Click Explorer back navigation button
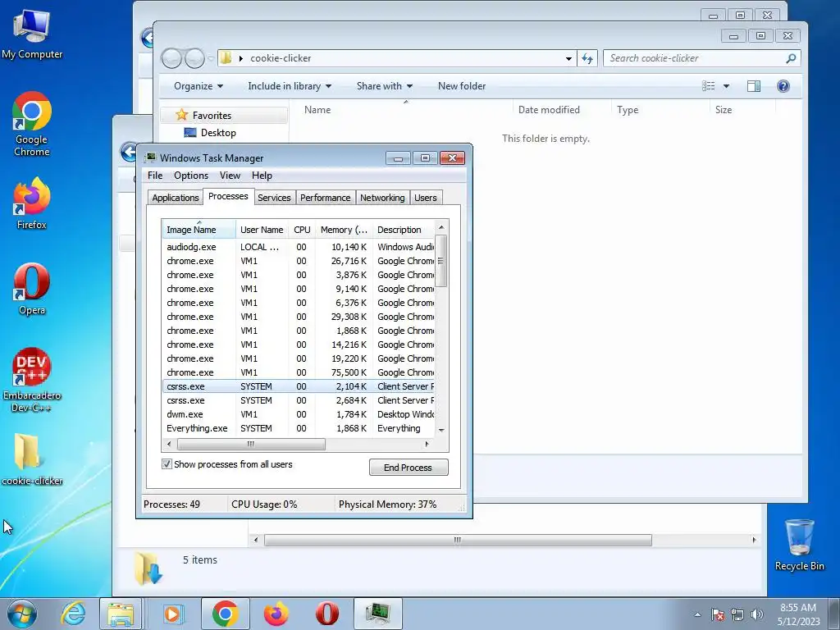840x630 pixels. coord(172,58)
